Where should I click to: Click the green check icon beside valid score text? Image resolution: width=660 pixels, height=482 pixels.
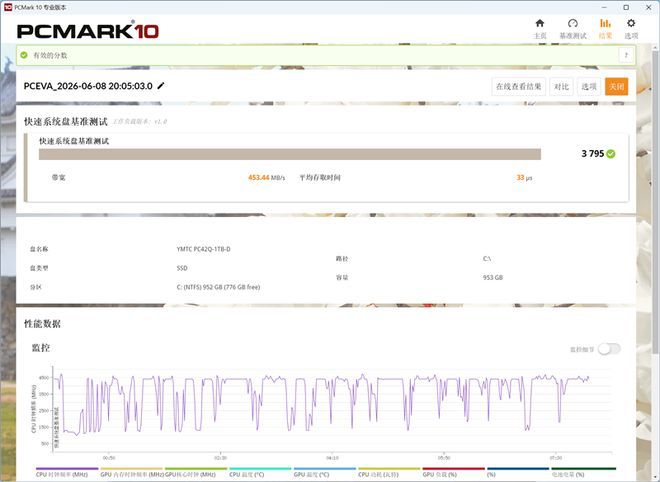pos(24,55)
